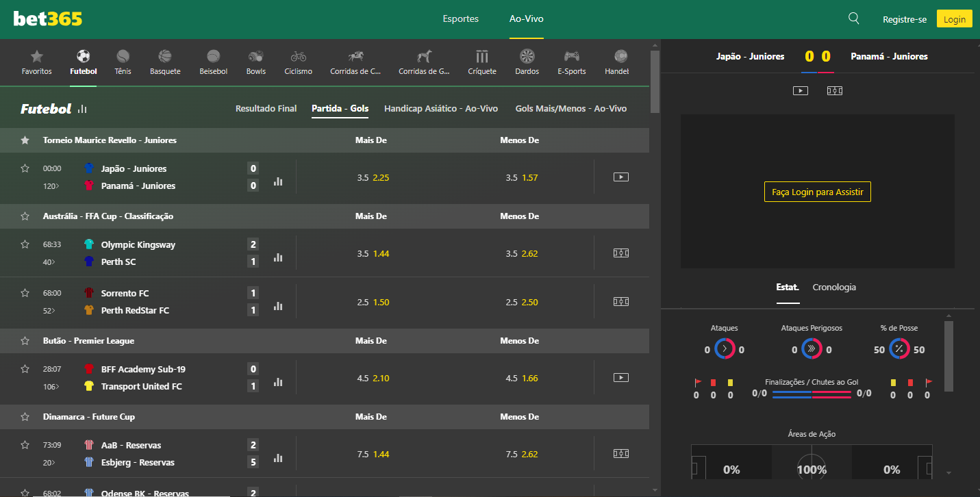Screen dimensions: 980x497
Task: Expand 120 more markets for Japão match
Action: 51,186
